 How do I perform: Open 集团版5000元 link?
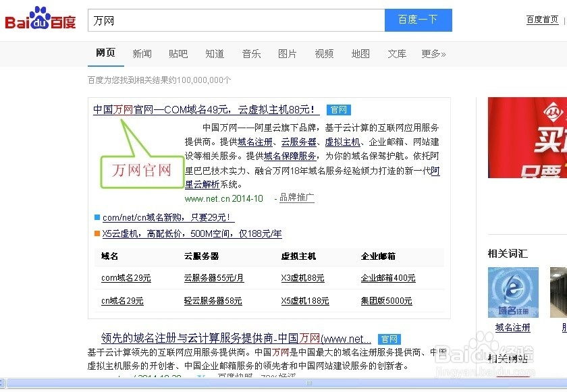(386, 301)
